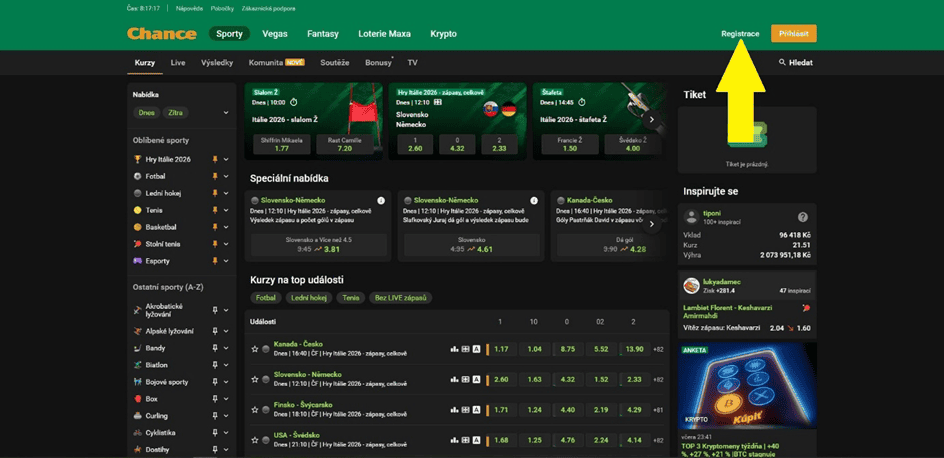Open the Loterie Maxa section
Screen dimensions: 944x458
[384, 34]
